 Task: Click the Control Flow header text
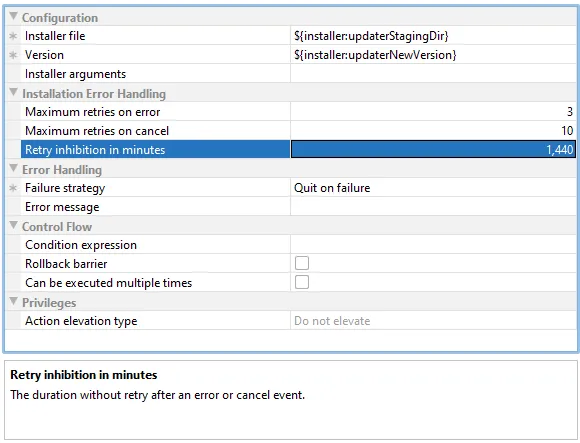[57, 227]
